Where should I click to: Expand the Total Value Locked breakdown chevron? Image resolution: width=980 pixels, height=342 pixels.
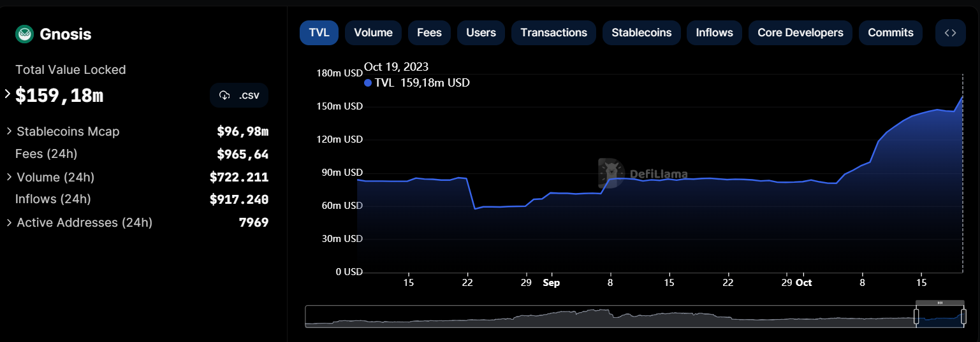pyautogui.click(x=8, y=94)
